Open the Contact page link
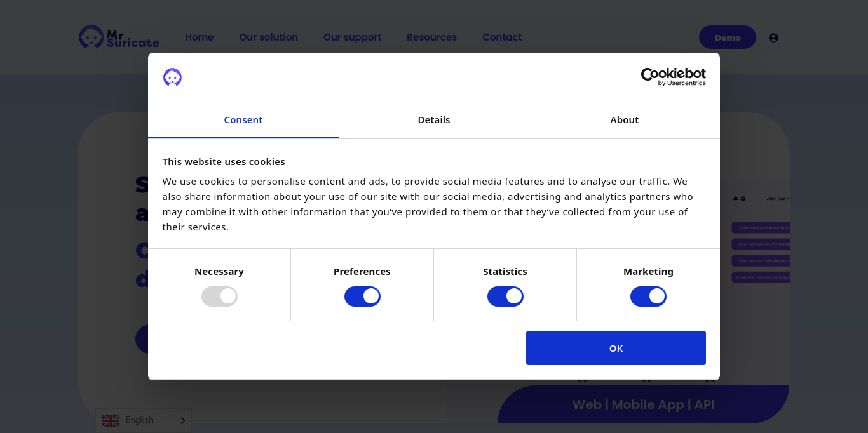The width and height of the screenshot is (868, 433). (x=502, y=37)
